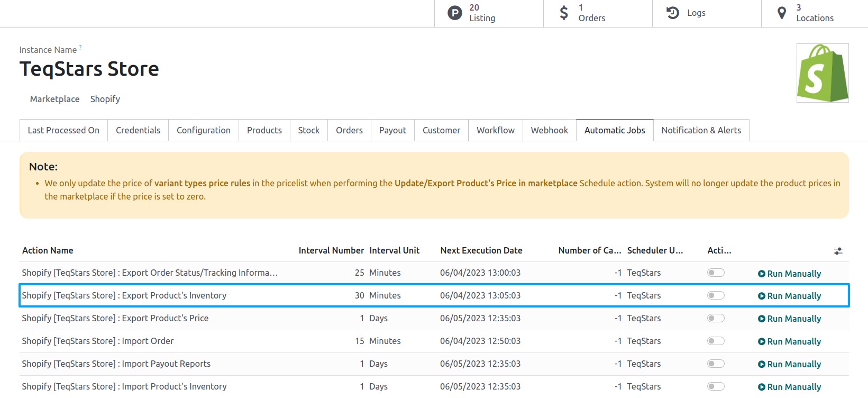Open the 3 Locations stat button
Screen dimensions: 868x398
click(x=815, y=13)
